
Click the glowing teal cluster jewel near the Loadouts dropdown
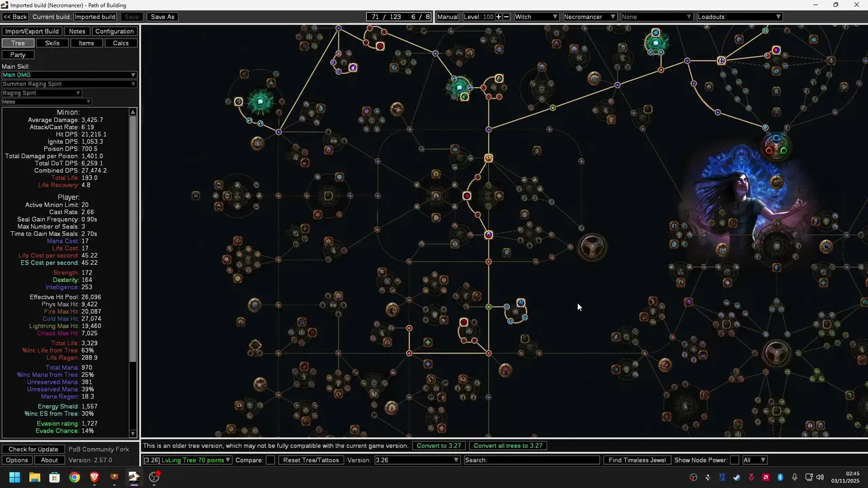656,43
